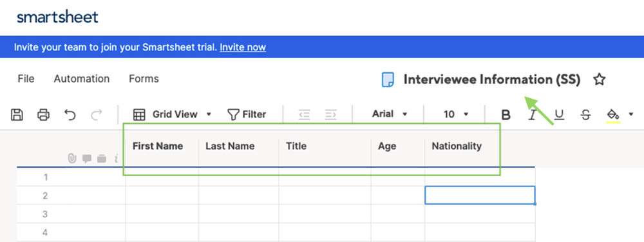Image resolution: width=644 pixels, height=242 pixels.
Task: Click the Save disk icon
Action: [17, 114]
